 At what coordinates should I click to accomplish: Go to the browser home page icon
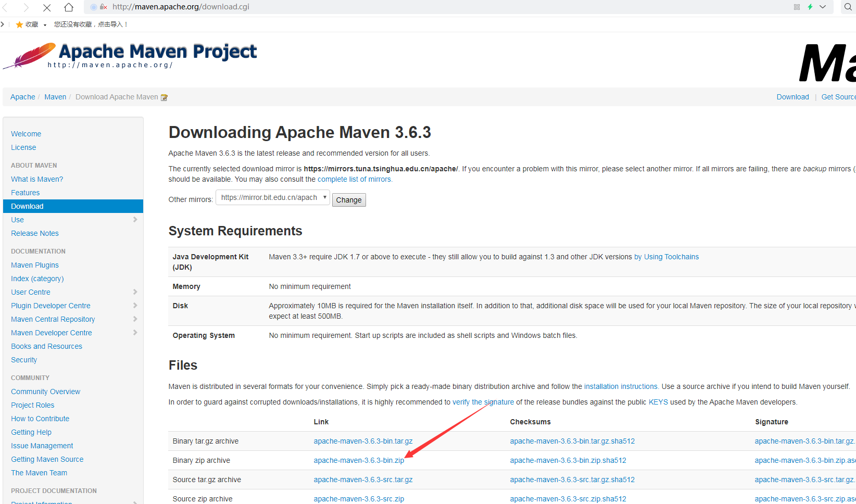pyautogui.click(x=69, y=7)
